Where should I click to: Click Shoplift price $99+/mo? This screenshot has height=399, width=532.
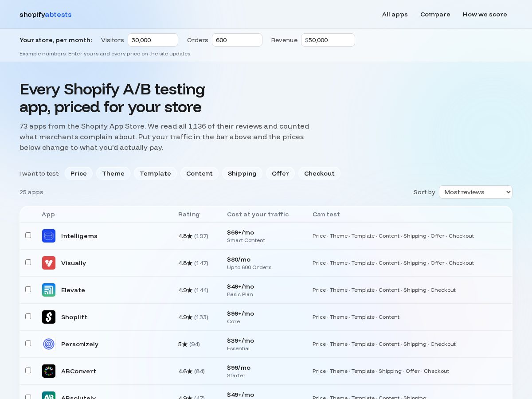(240, 313)
